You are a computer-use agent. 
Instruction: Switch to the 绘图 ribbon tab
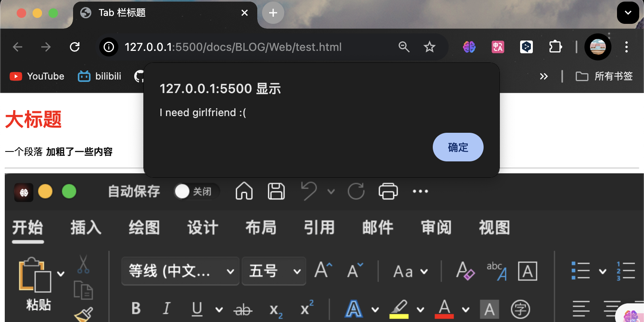144,228
